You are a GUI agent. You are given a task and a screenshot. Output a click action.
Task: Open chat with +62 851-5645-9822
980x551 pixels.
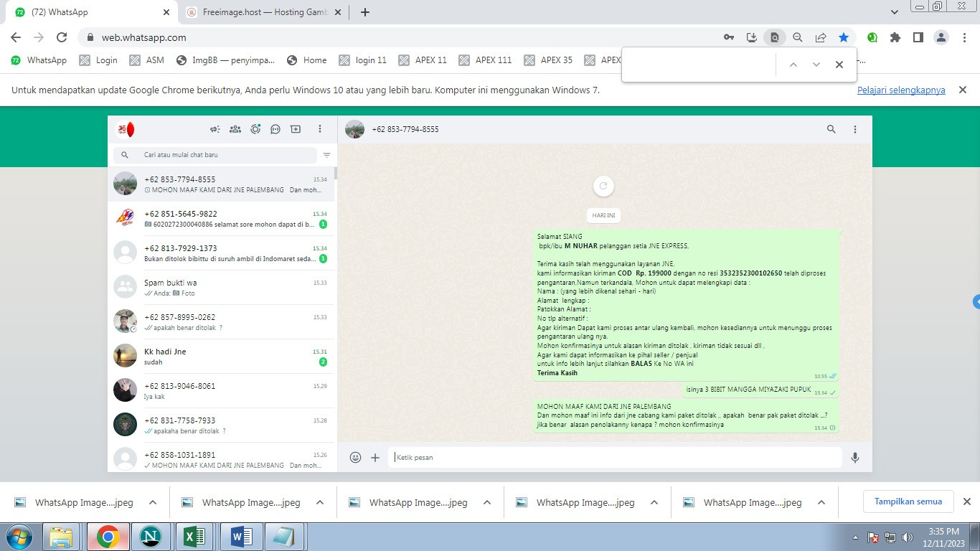(x=221, y=219)
